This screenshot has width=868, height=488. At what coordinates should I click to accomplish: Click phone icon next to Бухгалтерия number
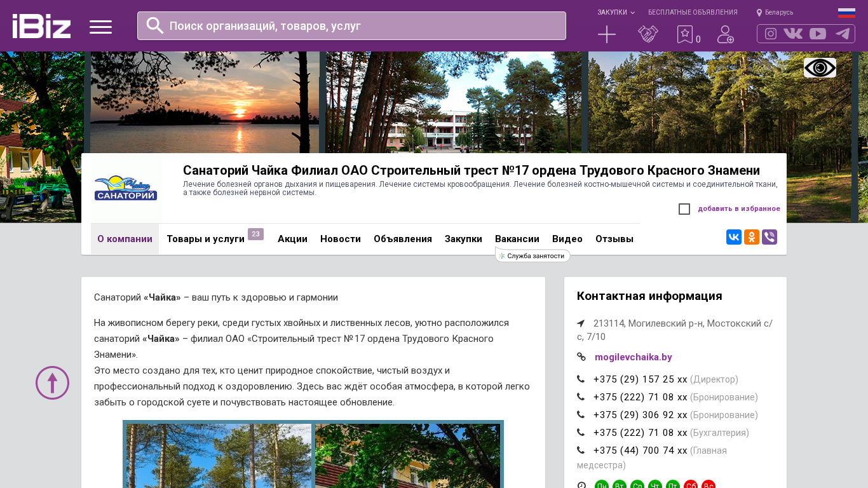581,433
